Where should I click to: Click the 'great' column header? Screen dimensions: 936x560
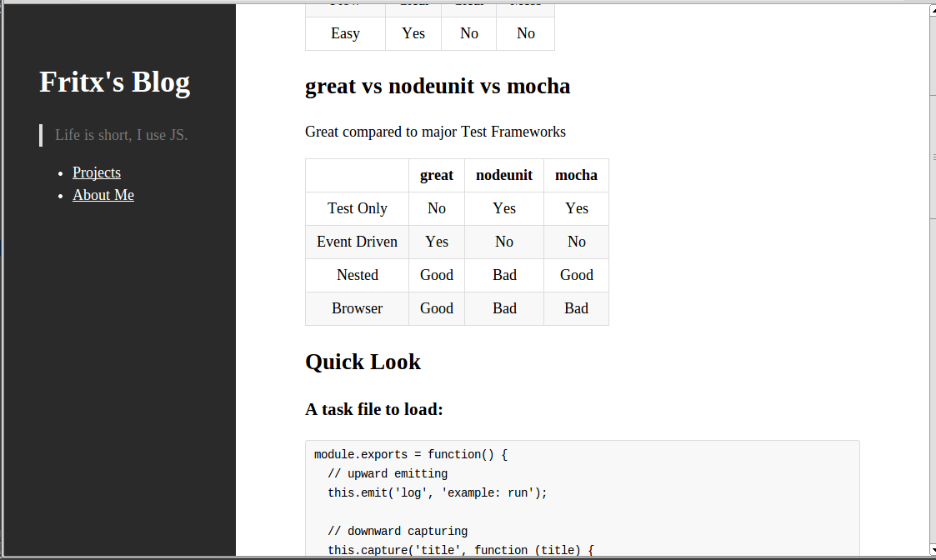point(437,175)
